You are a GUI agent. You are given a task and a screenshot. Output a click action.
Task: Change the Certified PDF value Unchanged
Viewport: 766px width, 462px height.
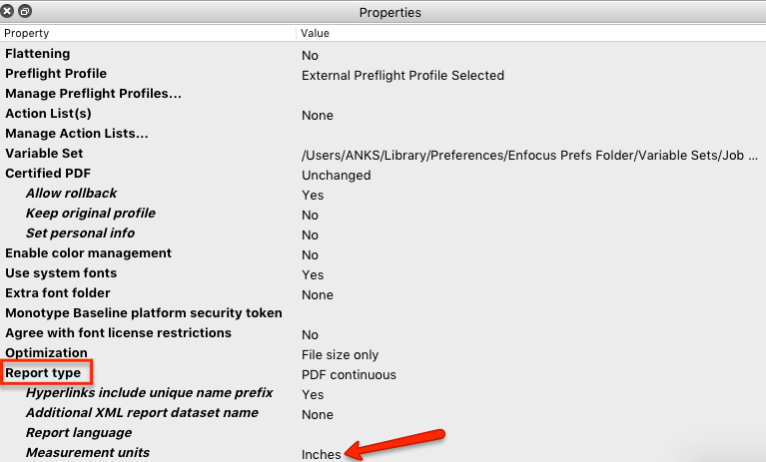coord(336,175)
